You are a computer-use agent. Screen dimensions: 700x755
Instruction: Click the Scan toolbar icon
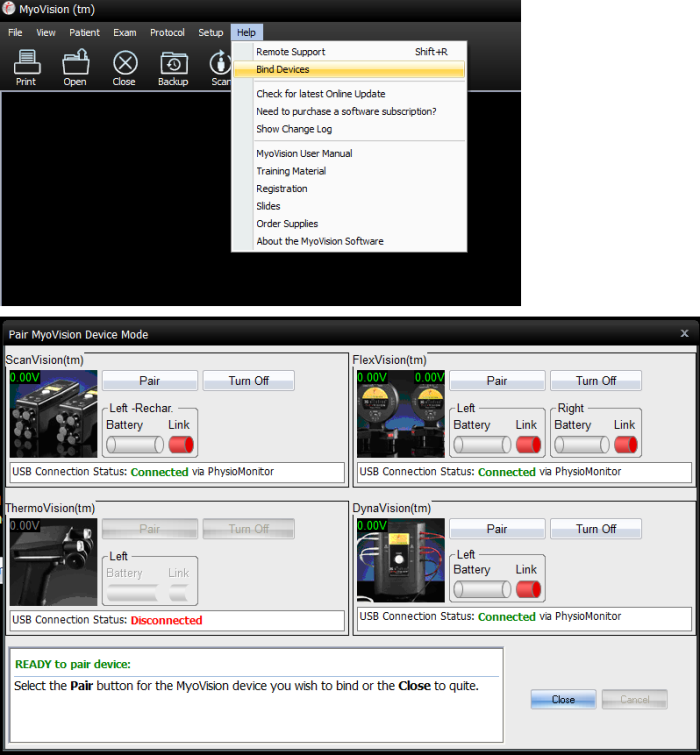[220, 67]
